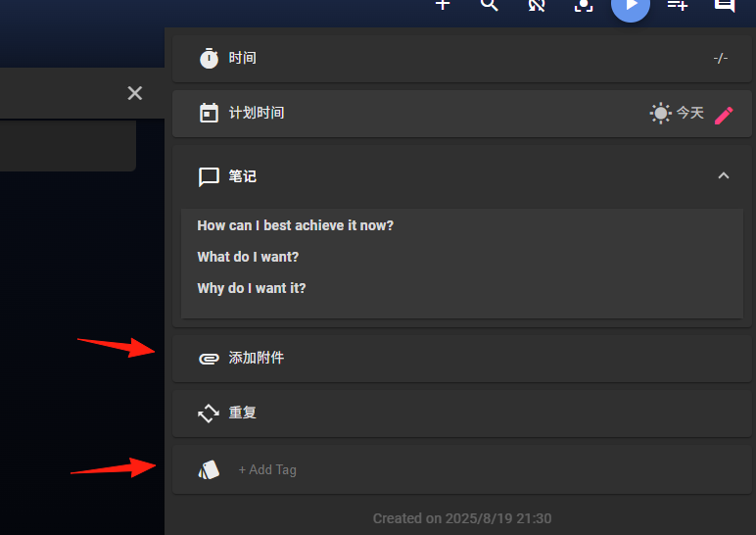Click note line 'Why do I want it?'
Screen dimensions: 756x535
[x=252, y=288]
